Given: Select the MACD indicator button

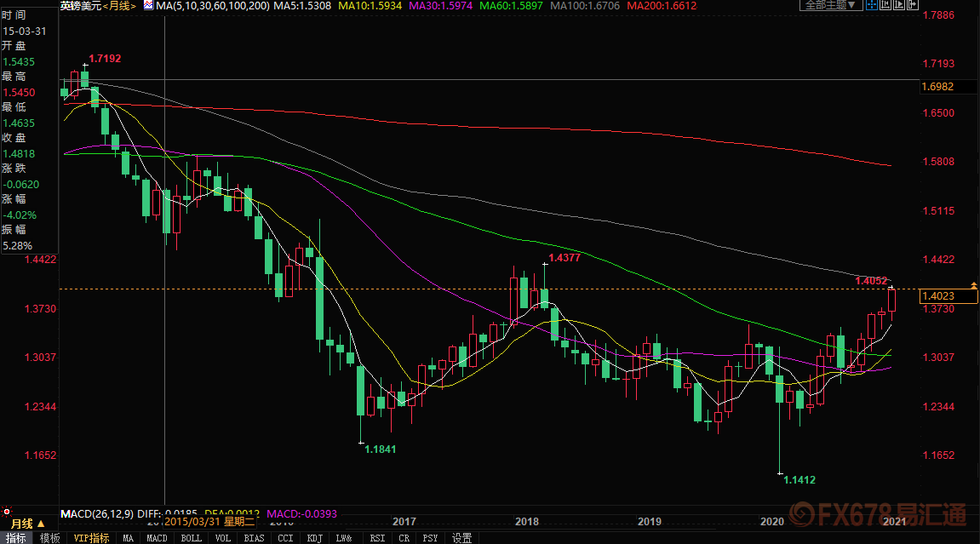Looking at the screenshot, I should 157,538.
